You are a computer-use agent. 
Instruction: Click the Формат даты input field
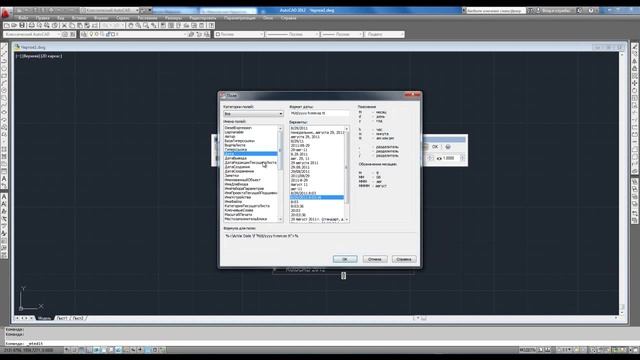(319, 113)
